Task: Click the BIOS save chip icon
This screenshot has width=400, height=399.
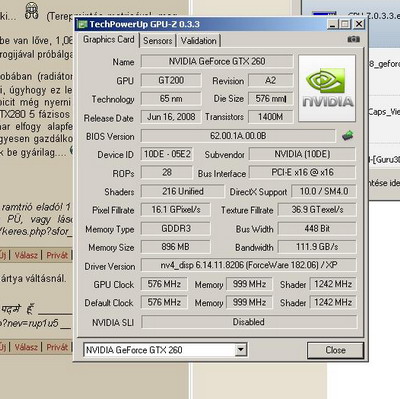Action: pyautogui.click(x=348, y=136)
